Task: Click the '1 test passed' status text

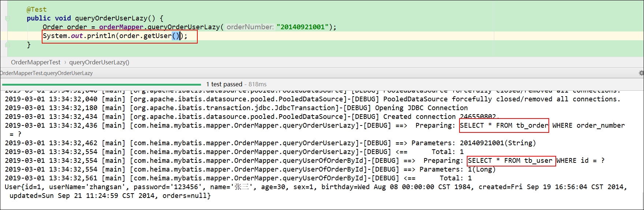Action: point(224,85)
